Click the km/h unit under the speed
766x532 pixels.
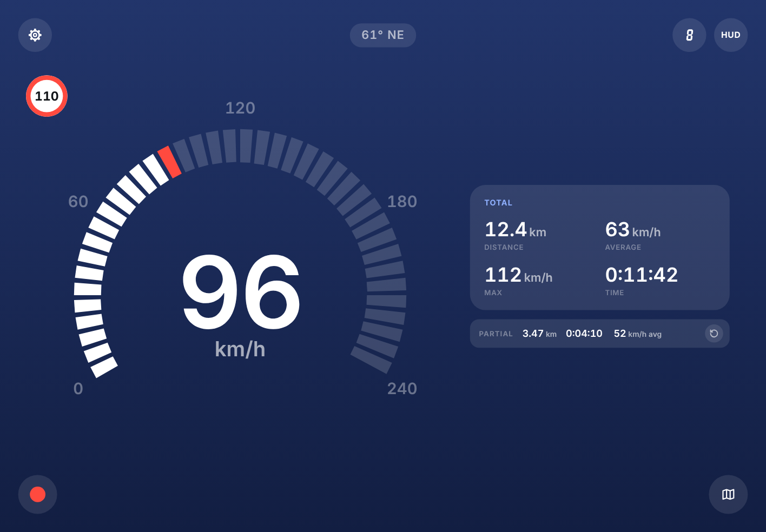click(240, 349)
